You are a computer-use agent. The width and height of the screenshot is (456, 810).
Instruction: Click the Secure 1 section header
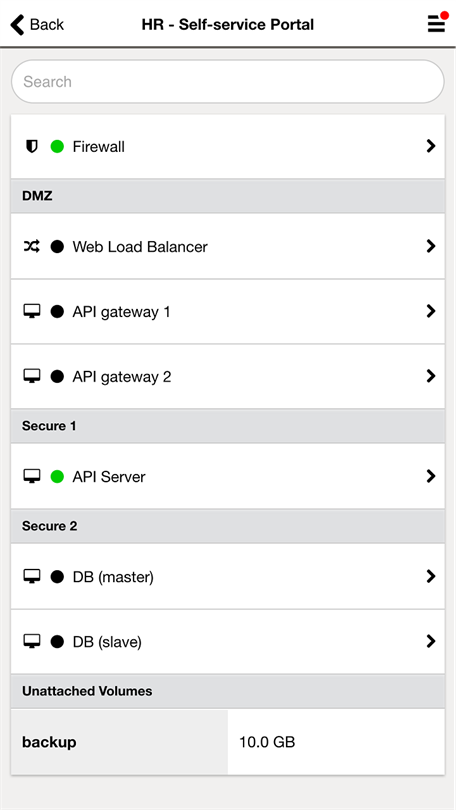click(x=228, y=426)
